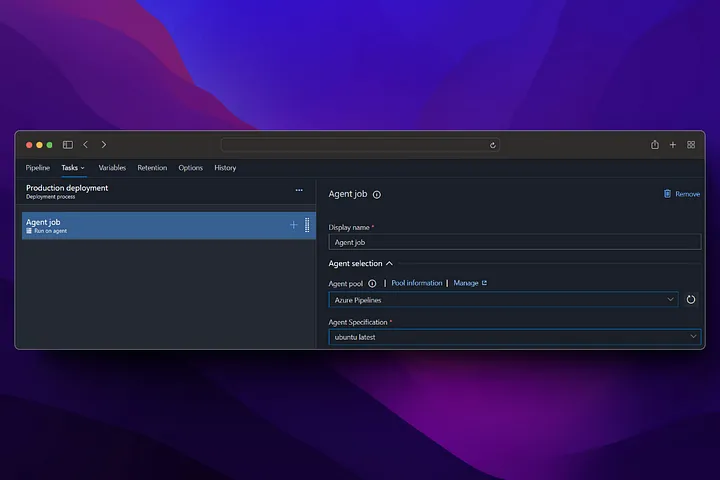Go back with the browser back arrow
Viewport: 720px width, 480px height.
click(85, 145)
